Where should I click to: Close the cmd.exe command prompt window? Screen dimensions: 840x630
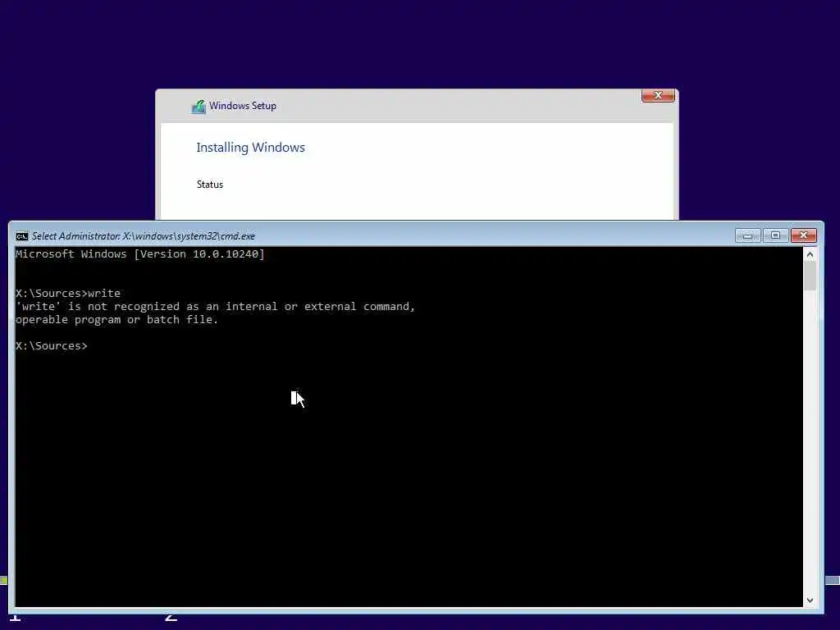click(804, 235)
